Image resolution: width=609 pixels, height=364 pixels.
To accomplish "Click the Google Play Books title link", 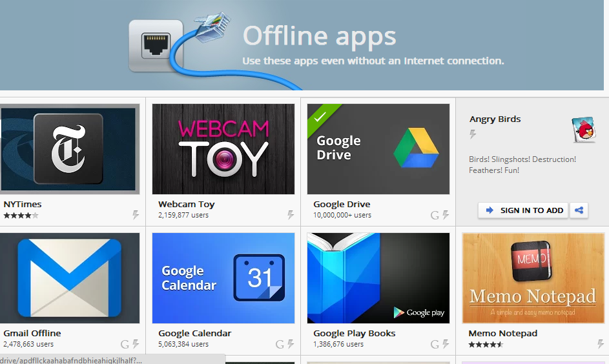I will (354, 333).
